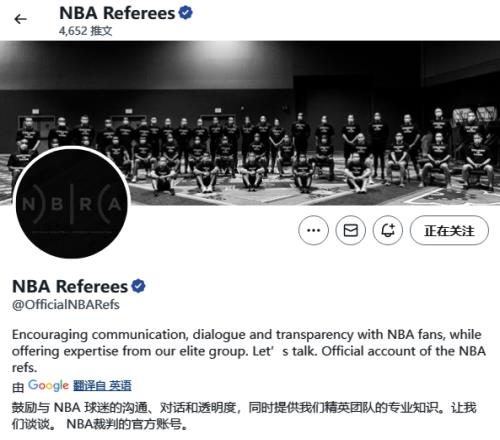Click the Chinese translated bio starting 鼓励与
The image size is (500, 440).
[x=244, y=416]
